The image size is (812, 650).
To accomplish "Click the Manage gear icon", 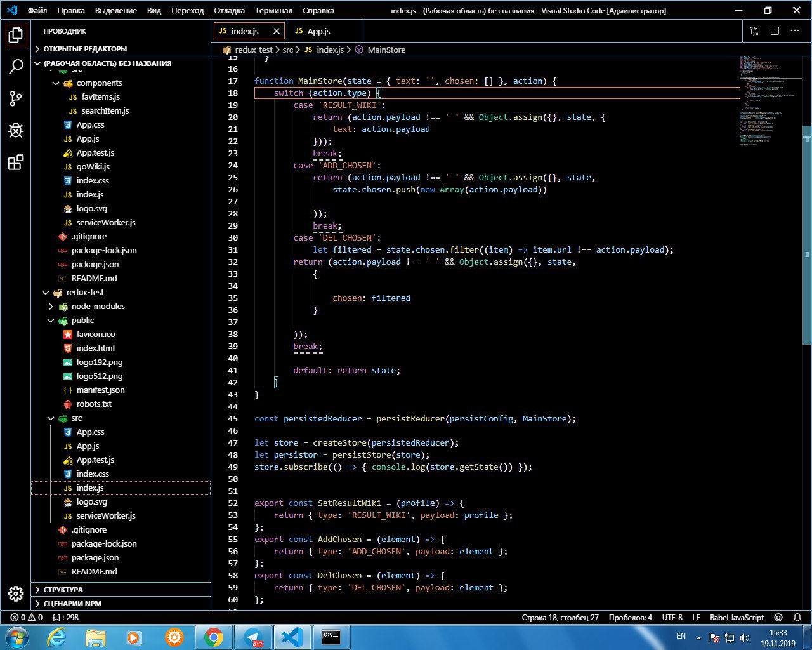I will click(16, 593).
